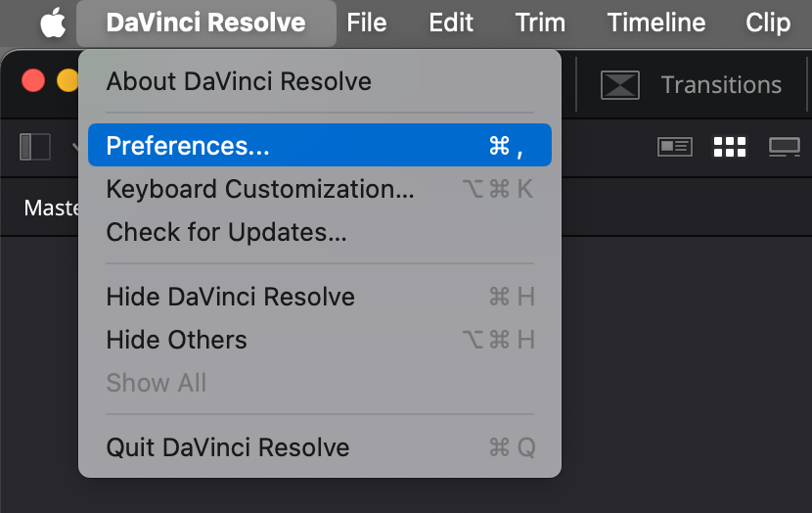812x513 pixels.
Task: Click the Transitions label
Action: (721, 84)
